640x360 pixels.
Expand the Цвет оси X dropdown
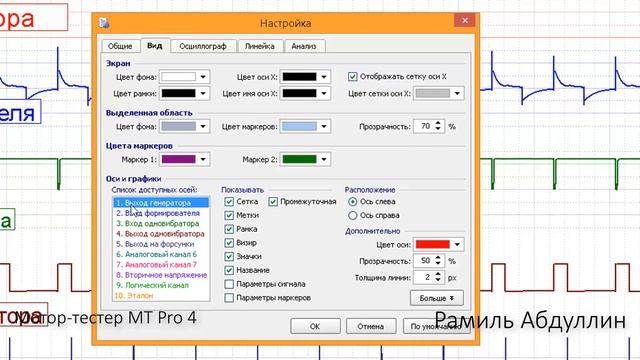[324, 77]
